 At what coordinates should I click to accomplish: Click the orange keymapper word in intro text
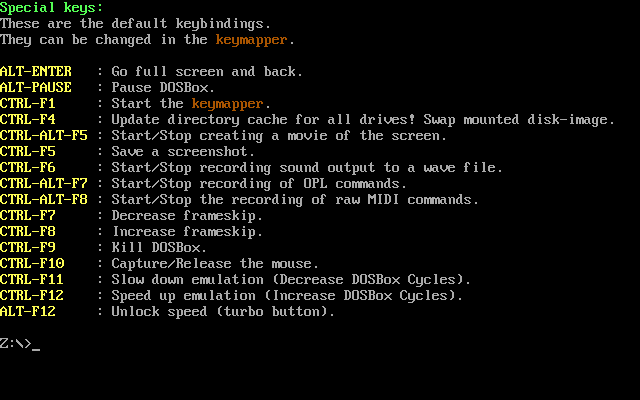pos(251,40)
